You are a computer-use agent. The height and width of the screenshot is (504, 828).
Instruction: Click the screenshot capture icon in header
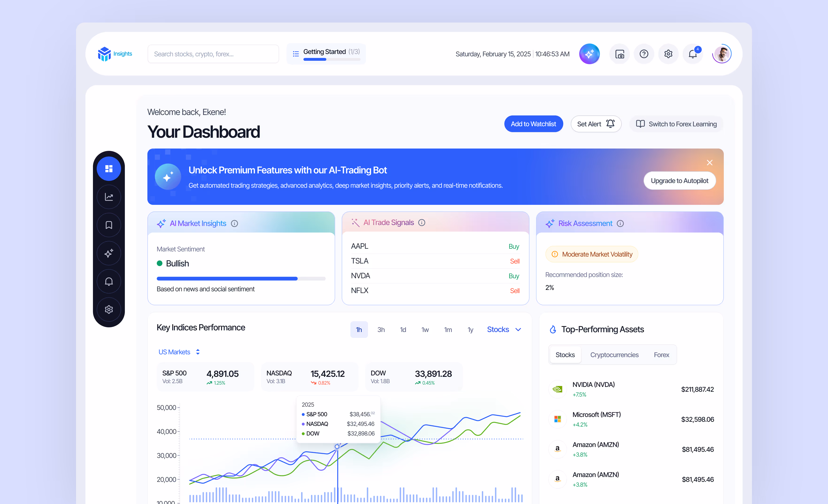(x=619, y=54)
